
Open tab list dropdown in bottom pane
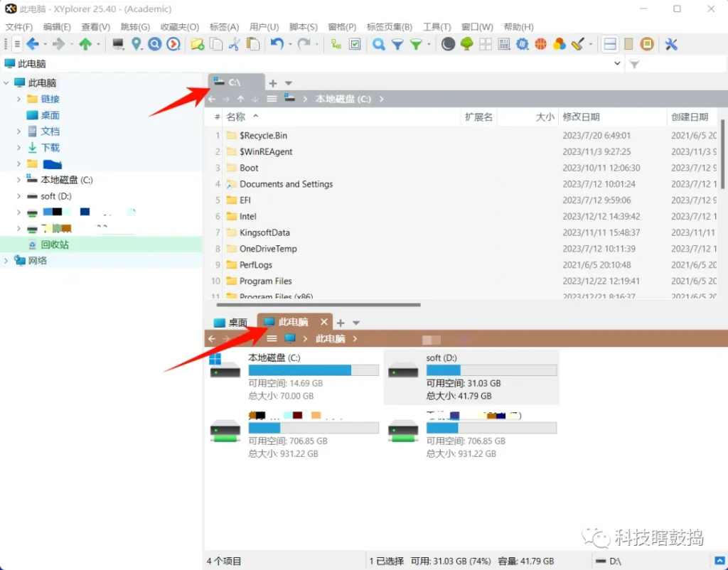click(x=356, y=323)
